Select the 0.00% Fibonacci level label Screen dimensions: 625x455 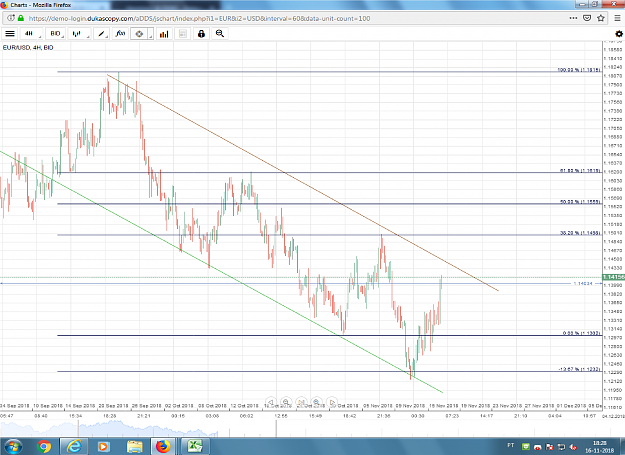click(x=582, y=333)
